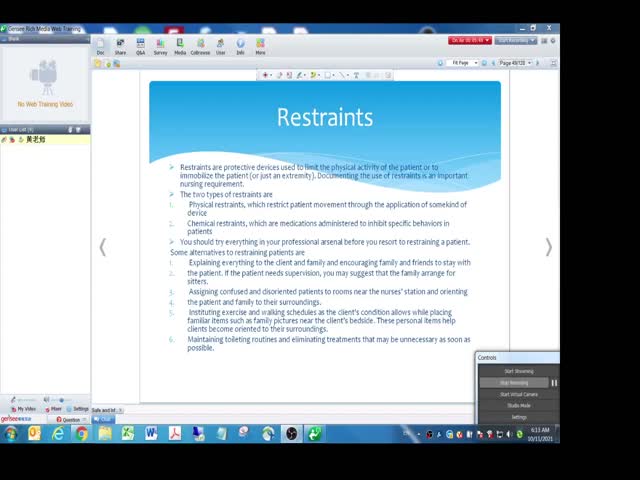The width and height of the screenshot is (640, 480).
Task: Select the line drawing annotation tool
Action: click(x=342, y=75)
